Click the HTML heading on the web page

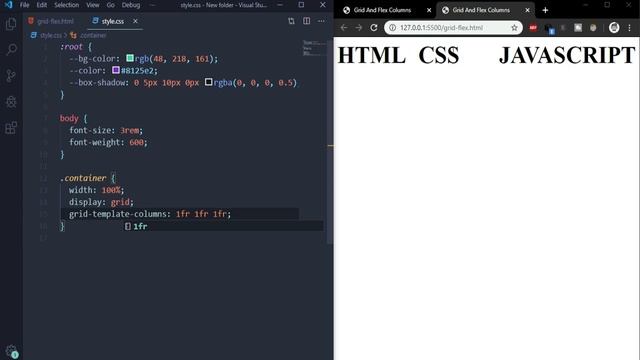pyautogui.click(x=371, y=55)
